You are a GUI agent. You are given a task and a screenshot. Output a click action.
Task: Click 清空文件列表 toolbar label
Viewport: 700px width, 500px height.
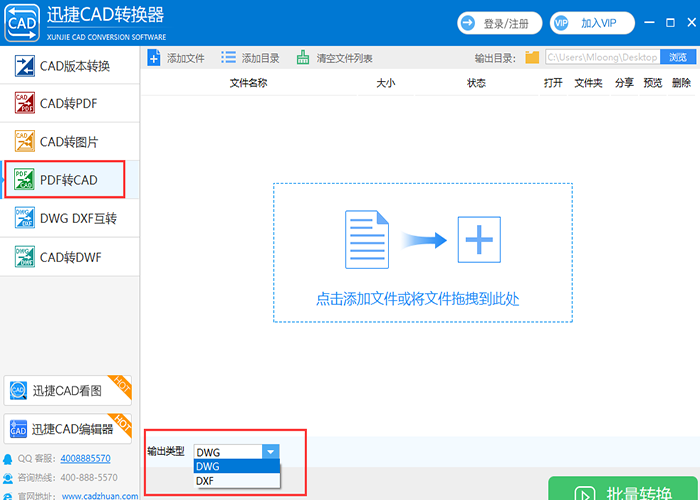(x=345, y=58)
